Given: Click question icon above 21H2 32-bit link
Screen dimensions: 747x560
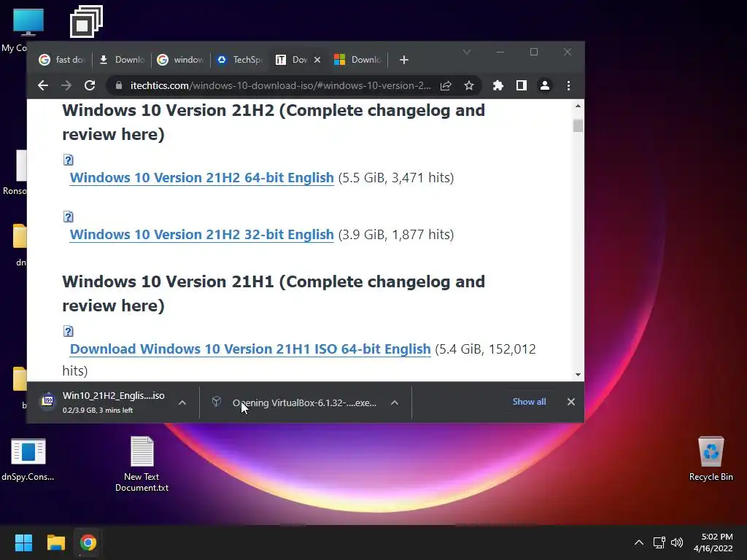Looking at the screenshot, I should point(68,217).
